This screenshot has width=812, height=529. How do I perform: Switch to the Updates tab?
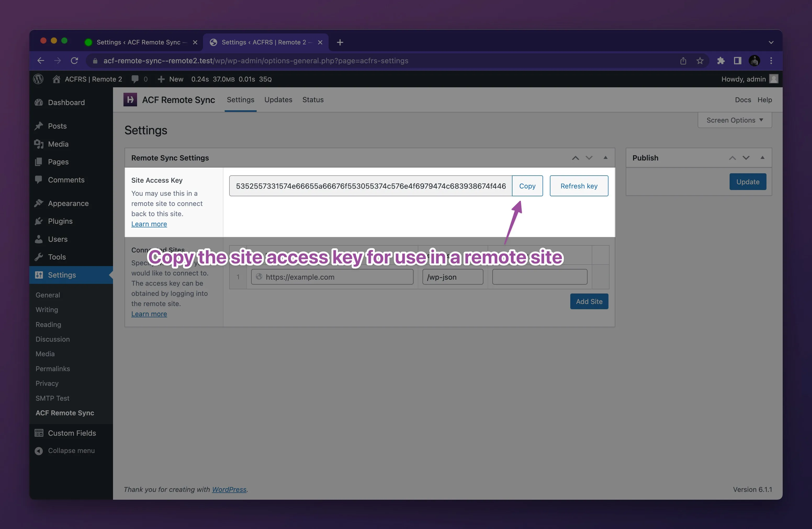(278, 100)
